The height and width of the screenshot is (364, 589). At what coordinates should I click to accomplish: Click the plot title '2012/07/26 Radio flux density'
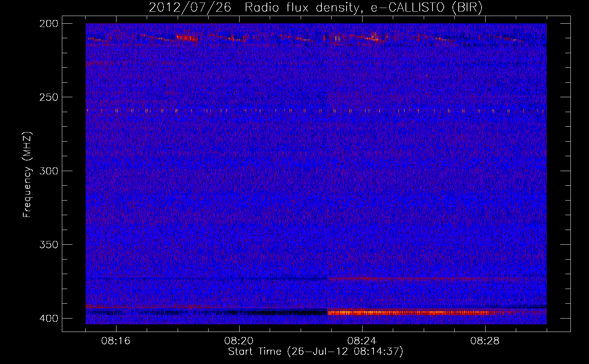[316, 7]
